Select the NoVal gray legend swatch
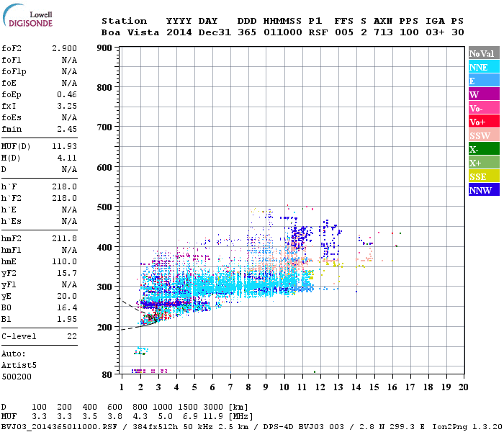This screenshot has width=504, height=432. 484,53
